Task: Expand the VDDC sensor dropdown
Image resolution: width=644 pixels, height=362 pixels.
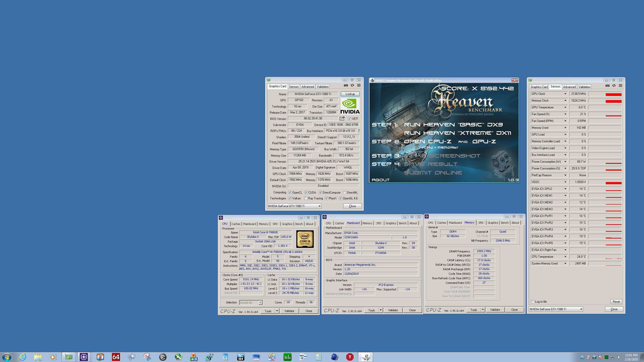Action: 565,182
